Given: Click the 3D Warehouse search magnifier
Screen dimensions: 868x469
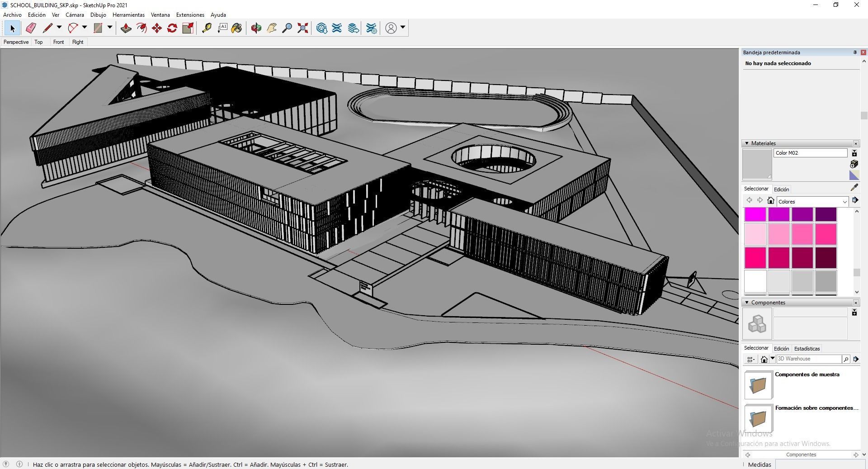Looking at the screenshot, I should tap(846, 359).
